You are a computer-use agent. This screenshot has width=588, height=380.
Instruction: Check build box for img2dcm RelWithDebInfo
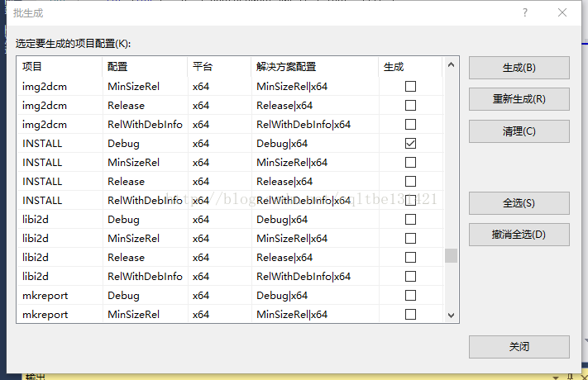tap(411, 125)
